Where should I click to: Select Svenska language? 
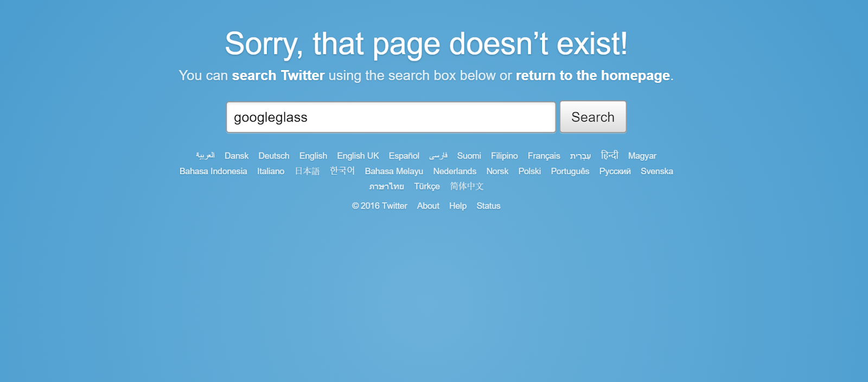point(657,171)
